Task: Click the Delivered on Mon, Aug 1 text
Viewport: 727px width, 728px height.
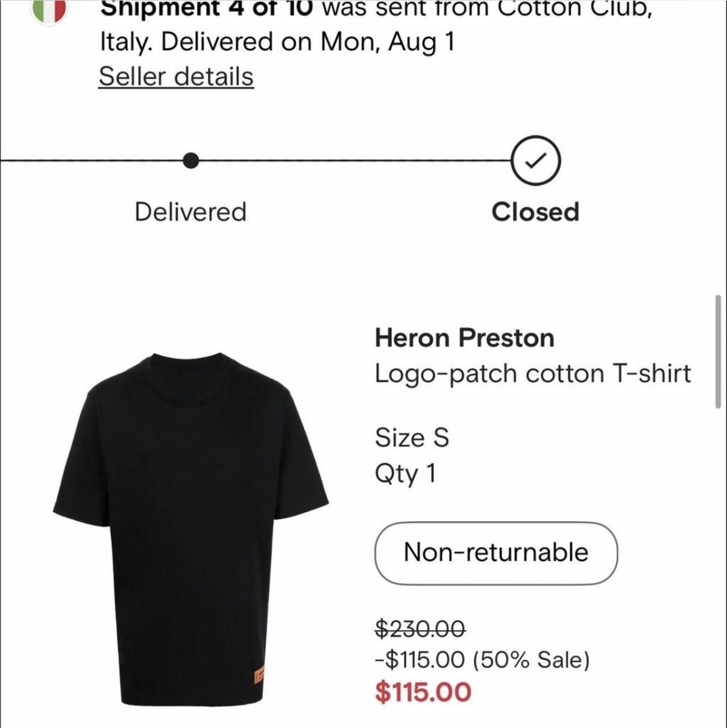Action: point(307,42)
